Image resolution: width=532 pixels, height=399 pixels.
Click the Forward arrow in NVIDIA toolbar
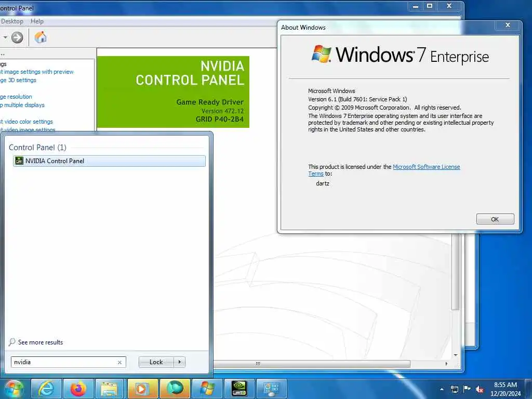17,37
